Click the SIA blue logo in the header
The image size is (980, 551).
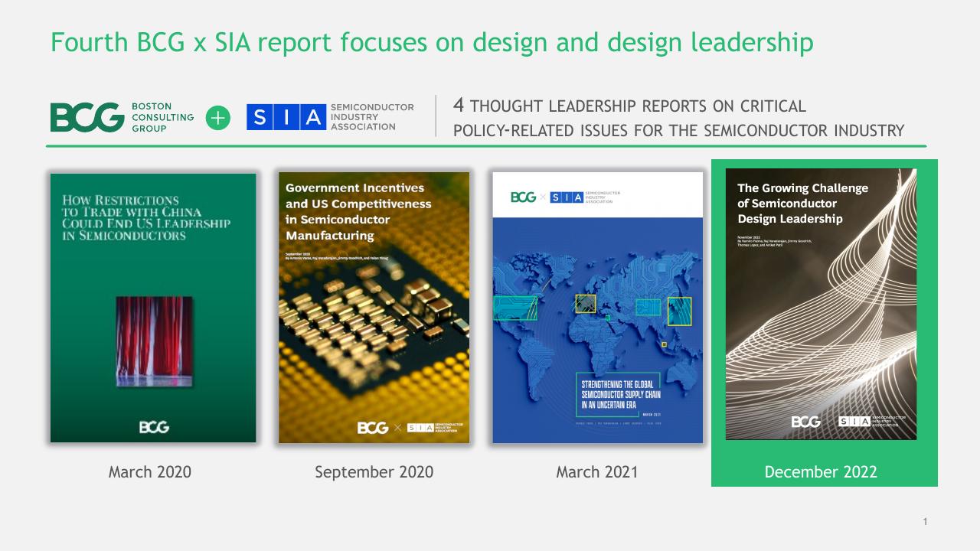(x=286, y=117)
